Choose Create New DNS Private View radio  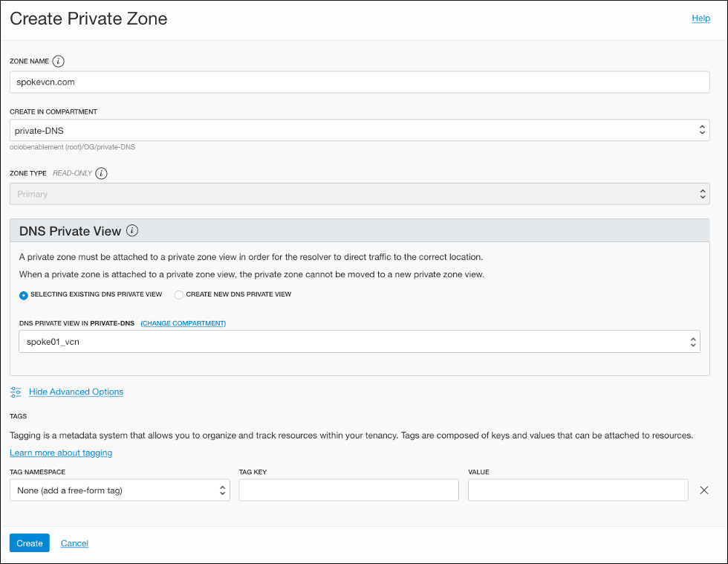tap(179, 294)
